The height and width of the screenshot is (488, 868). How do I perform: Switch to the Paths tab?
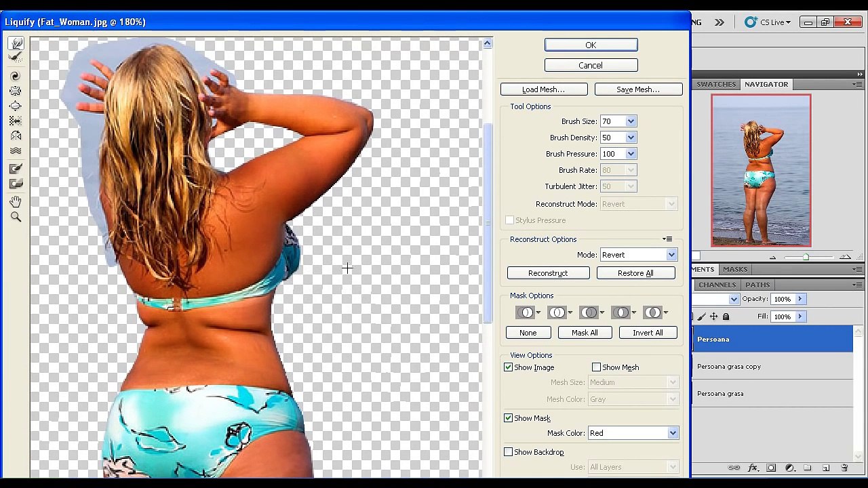757,285
